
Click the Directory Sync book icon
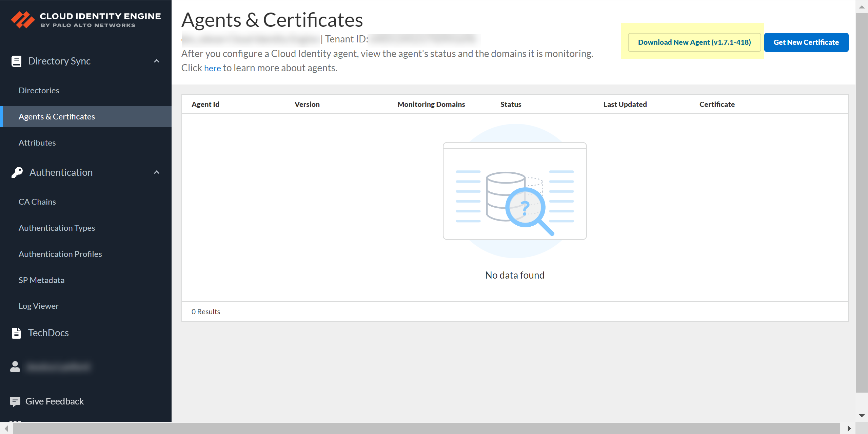coord(16,61)
